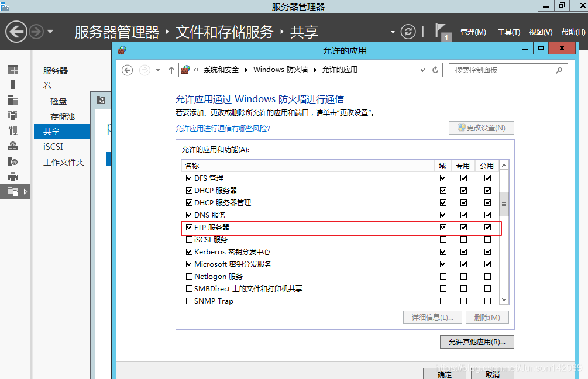
Task: Click scrollbar thumb in allowed apps list
Action: [504, 204]
